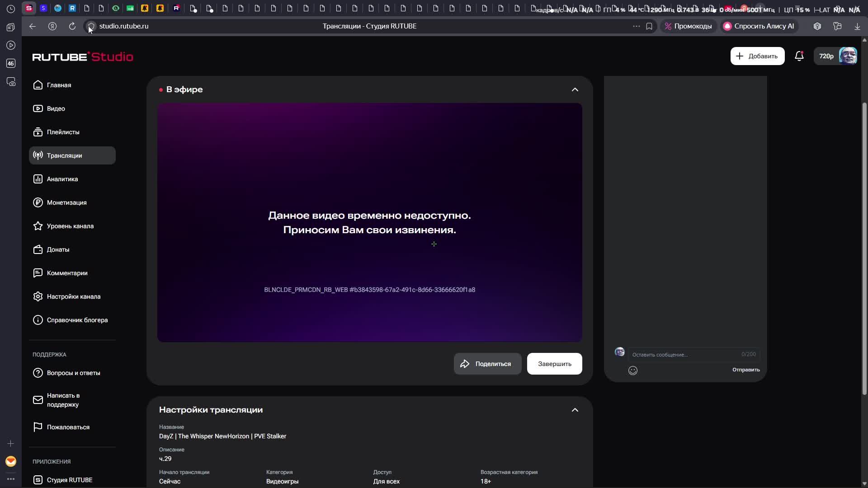Click the Монетизация ruble icon
Screen dimensions: 868x488
[x=38, y=202]
